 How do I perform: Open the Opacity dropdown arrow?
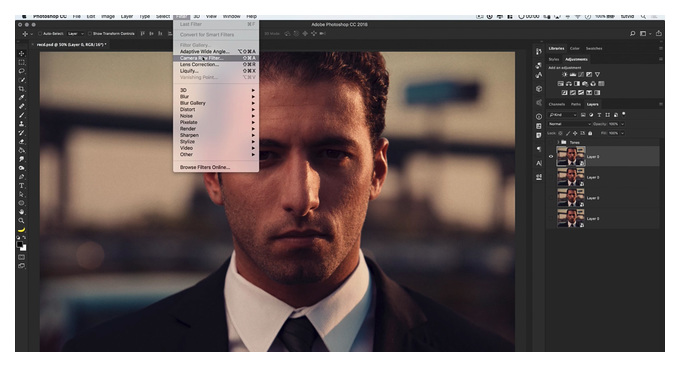coord(623,124)
